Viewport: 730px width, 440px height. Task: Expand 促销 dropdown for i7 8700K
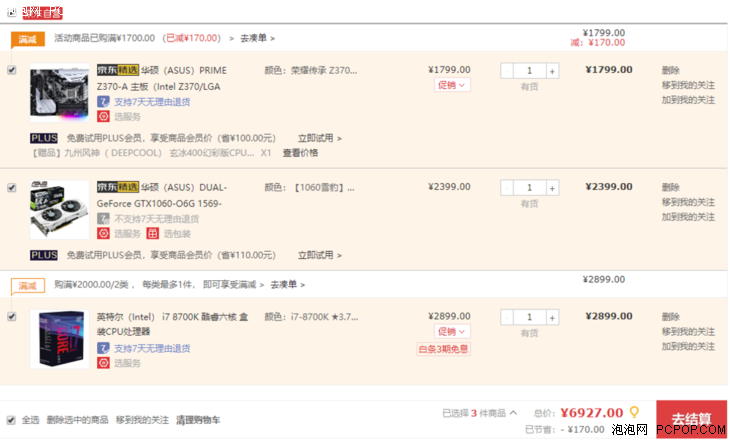pos(452,332)
